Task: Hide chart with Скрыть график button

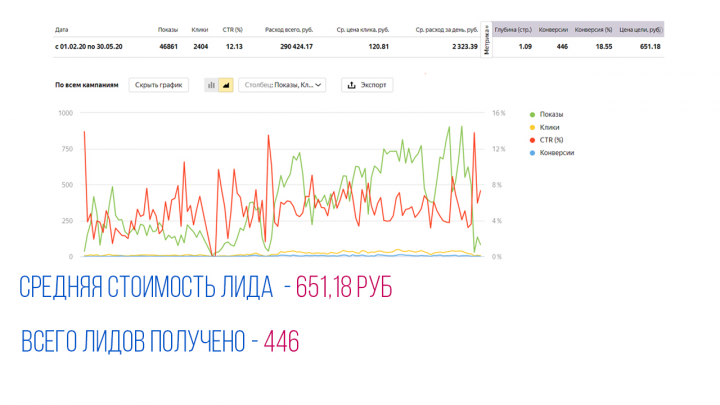Action: pyautogui.click(x=158, y=85)
